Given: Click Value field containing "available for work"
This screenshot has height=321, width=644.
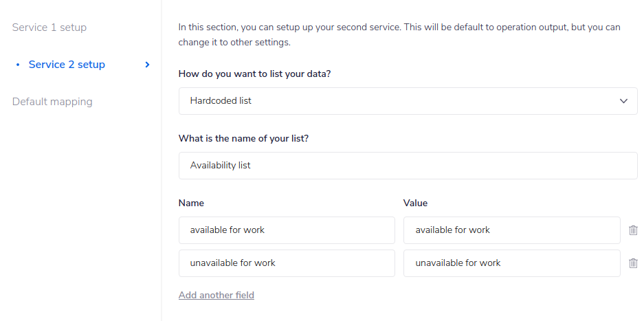Looking at the screenshot, I should (x=511, y=230).
